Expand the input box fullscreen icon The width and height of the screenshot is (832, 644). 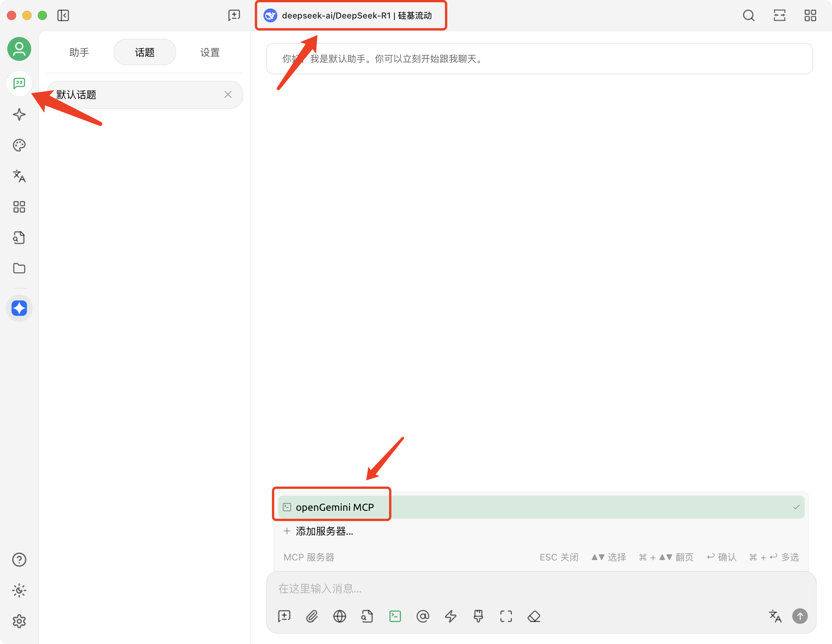pyautogui.click(x=506, y=616)
